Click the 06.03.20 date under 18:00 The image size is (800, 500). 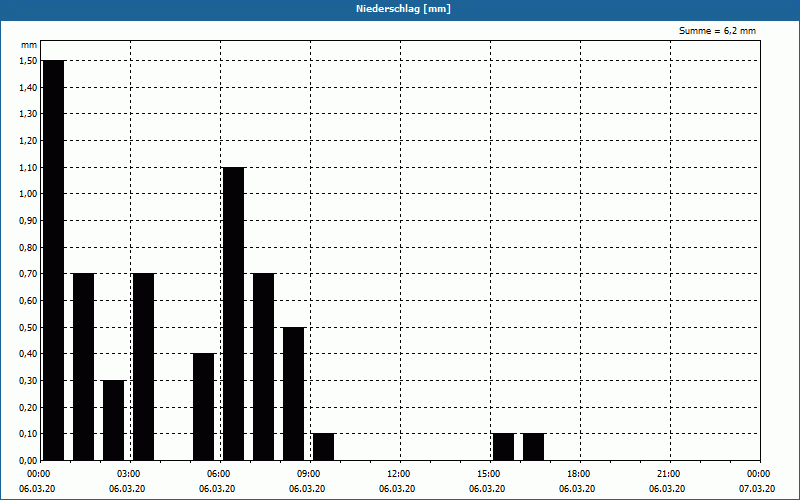pos(577,489)
